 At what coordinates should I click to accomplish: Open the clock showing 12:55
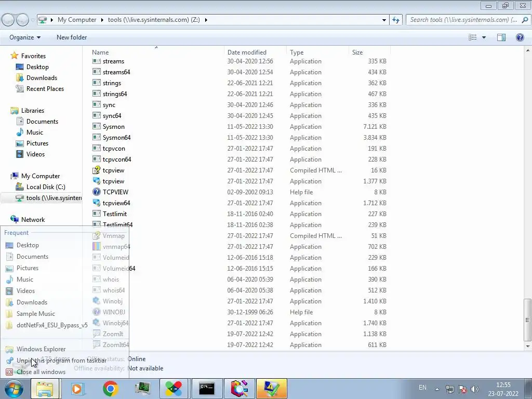(x=503, y=389)
